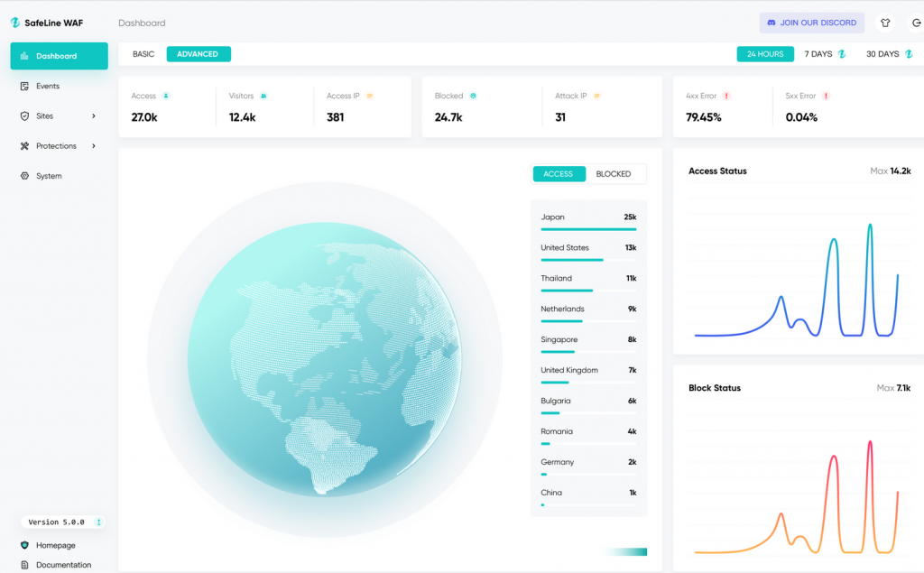This screenshot has width=924, height=573.
Task: Select the 7 DAYS time range
Action: point(825,54)
